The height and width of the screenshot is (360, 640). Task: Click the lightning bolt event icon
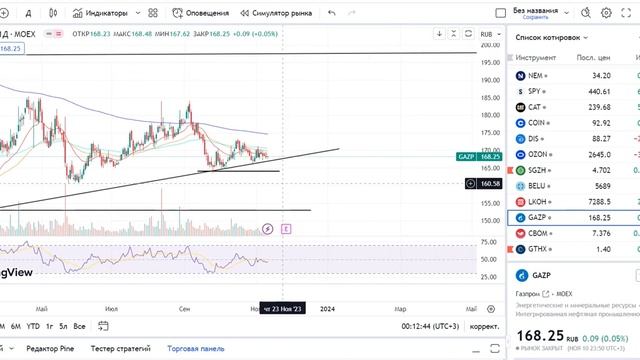[267, 229]
